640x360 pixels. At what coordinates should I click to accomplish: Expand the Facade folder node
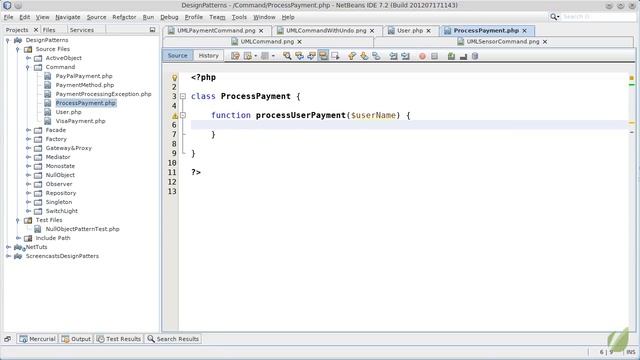click(28, 130)
